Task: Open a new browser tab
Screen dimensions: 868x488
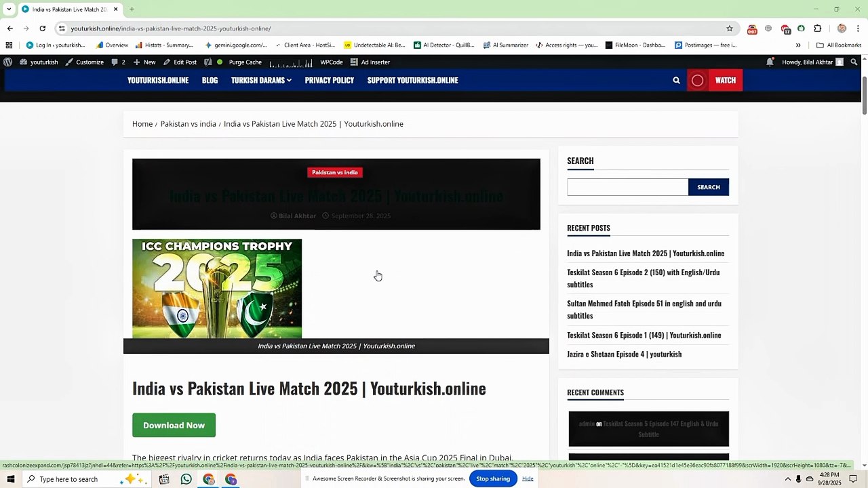Action: click(x=132, y=9)
